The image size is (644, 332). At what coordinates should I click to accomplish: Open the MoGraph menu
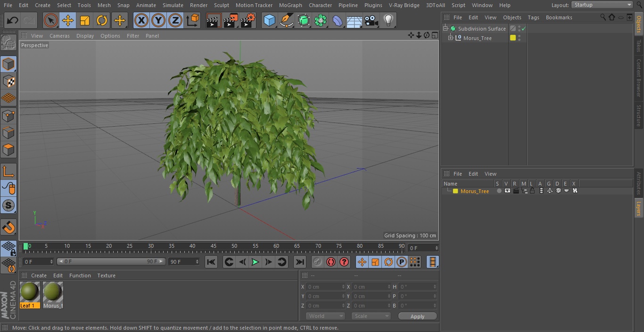pos(290,5)
